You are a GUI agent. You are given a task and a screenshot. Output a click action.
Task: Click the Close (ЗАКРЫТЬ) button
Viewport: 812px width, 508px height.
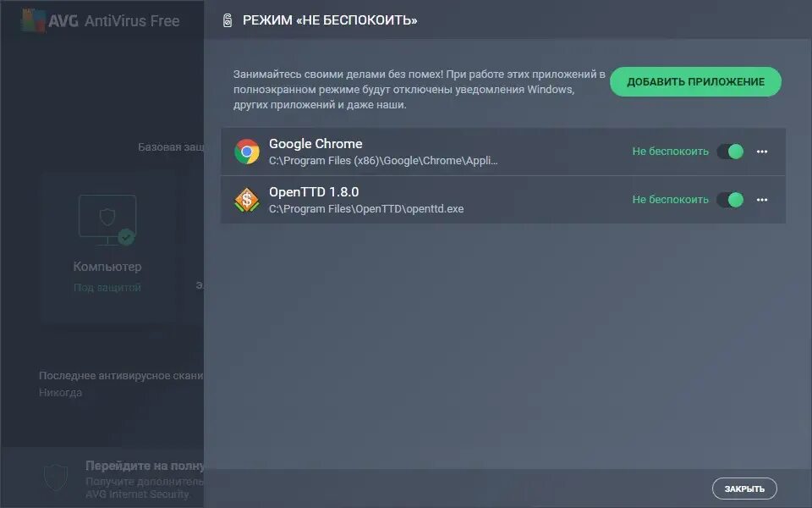coord(744,489)
